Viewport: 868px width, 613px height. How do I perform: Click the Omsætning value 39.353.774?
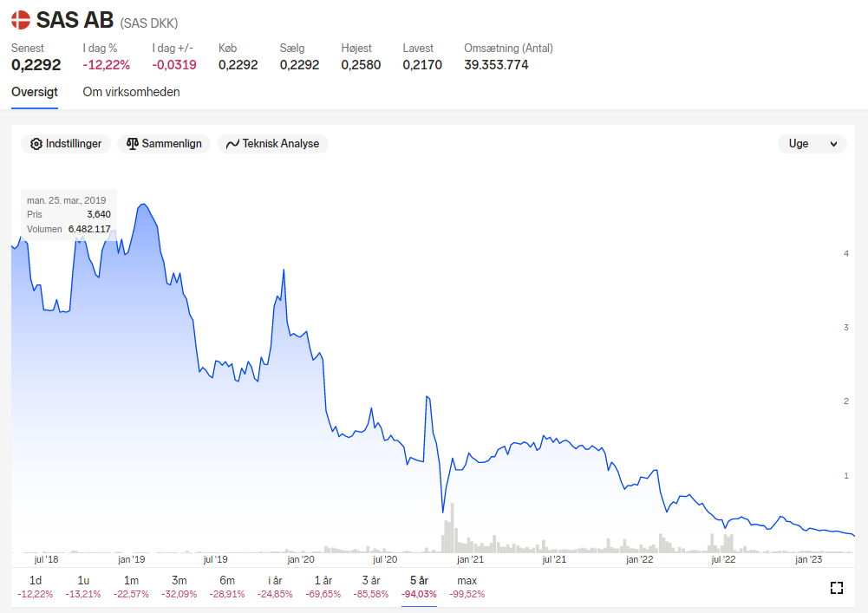point(496,65)
